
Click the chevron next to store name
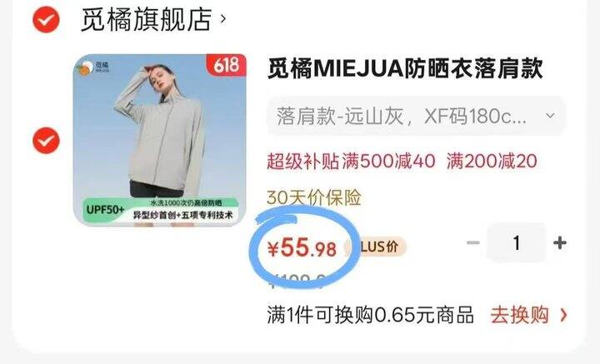click(222, 18)
